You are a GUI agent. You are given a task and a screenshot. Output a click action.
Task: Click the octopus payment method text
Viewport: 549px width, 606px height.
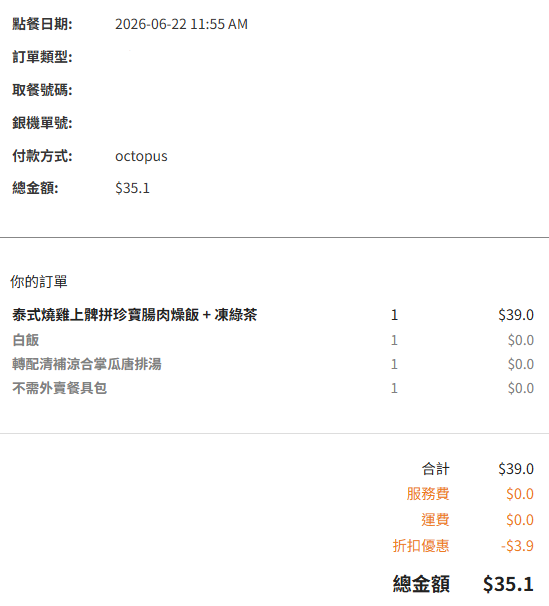tap(141, 156)
